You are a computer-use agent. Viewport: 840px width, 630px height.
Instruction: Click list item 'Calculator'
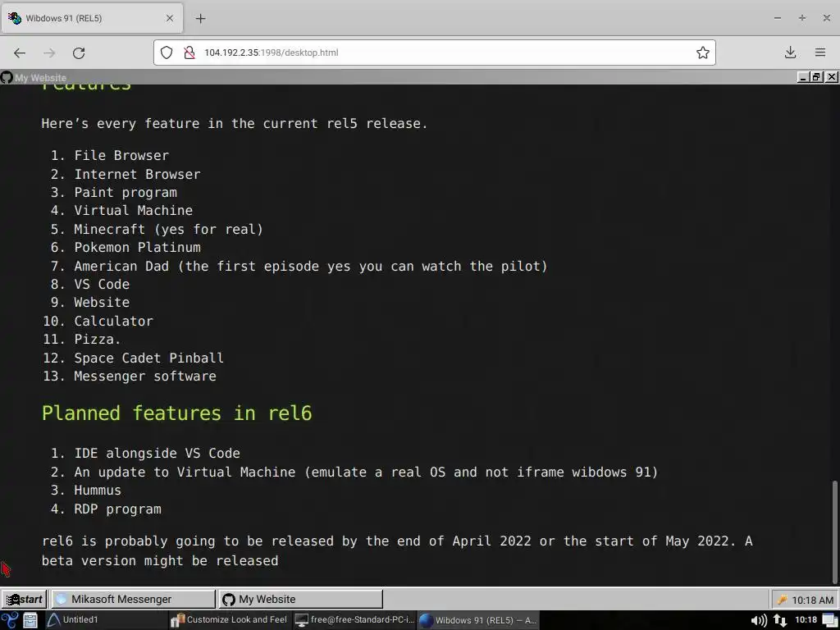113,321
